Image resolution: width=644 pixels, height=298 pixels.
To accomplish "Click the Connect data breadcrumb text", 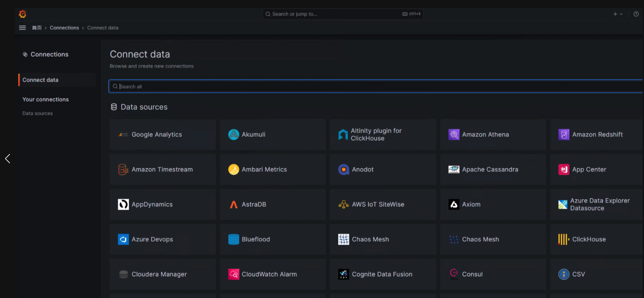I will coord(103,28).
